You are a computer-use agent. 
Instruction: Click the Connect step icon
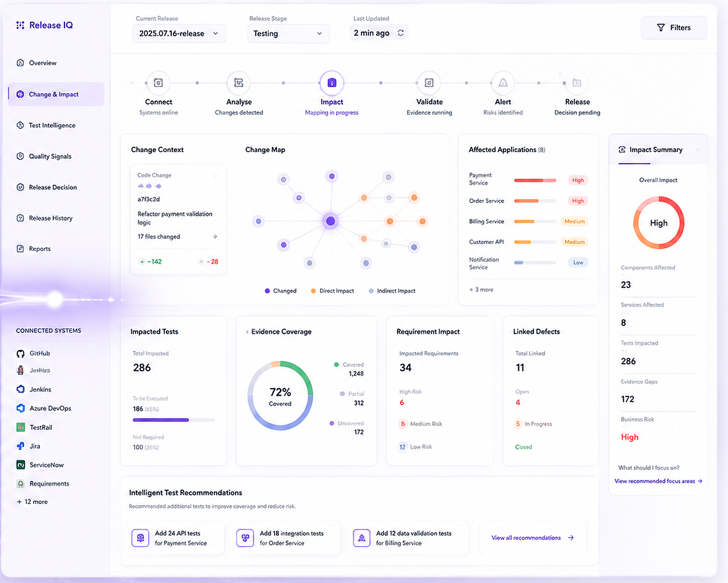point(158,82)
